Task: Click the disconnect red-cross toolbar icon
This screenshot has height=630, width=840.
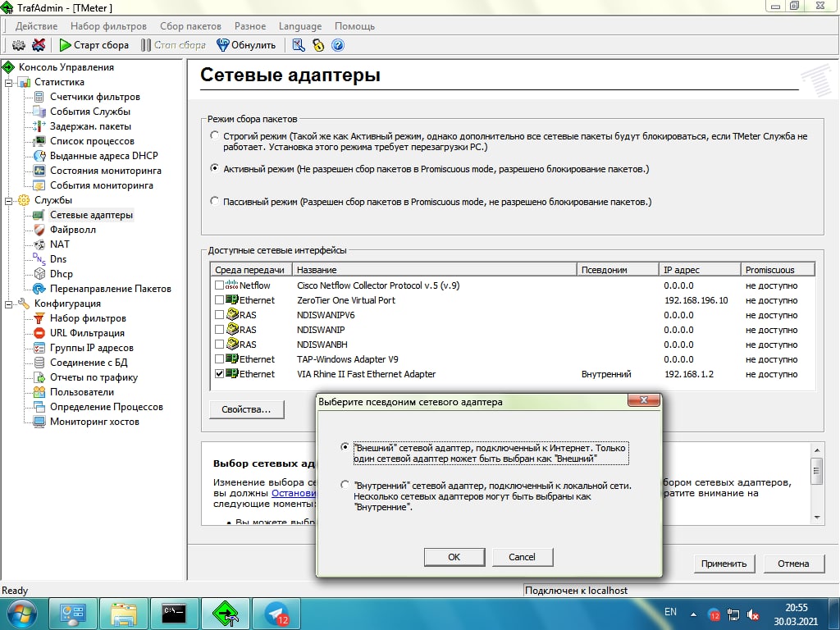Action: pyautogui.click(x=39, y=45)
